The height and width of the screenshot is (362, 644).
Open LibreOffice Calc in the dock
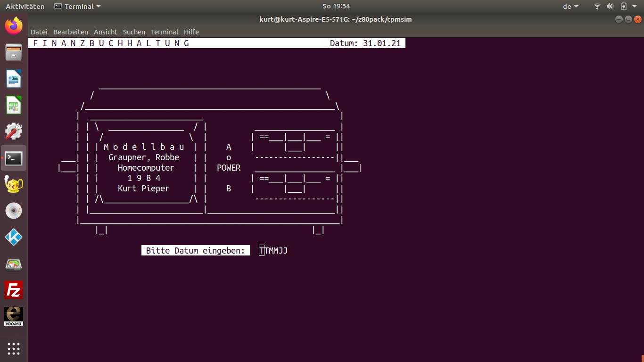click(x=14, y=105)
